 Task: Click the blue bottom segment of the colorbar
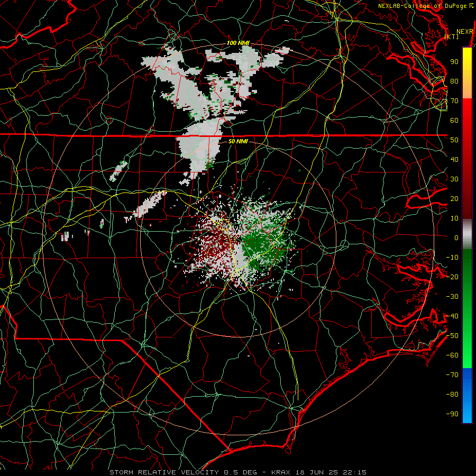pyautogui.click(x=467, y=396)
